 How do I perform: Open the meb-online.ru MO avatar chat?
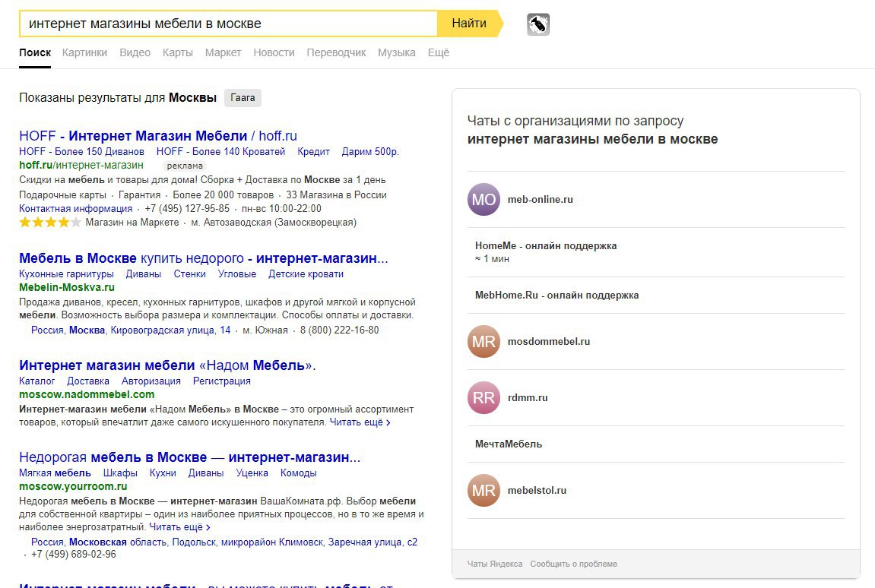483,199
